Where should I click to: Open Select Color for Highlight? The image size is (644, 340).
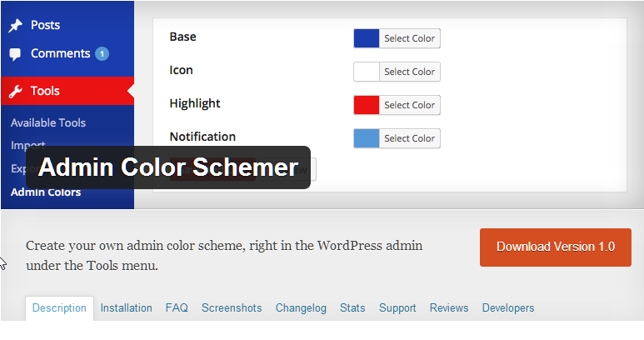[410, 105]
